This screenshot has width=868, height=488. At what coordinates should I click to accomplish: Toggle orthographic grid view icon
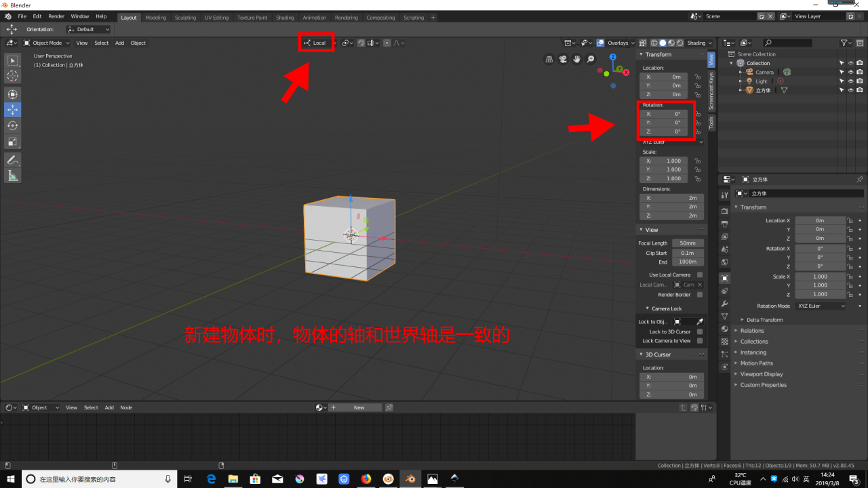click(550, 60)
